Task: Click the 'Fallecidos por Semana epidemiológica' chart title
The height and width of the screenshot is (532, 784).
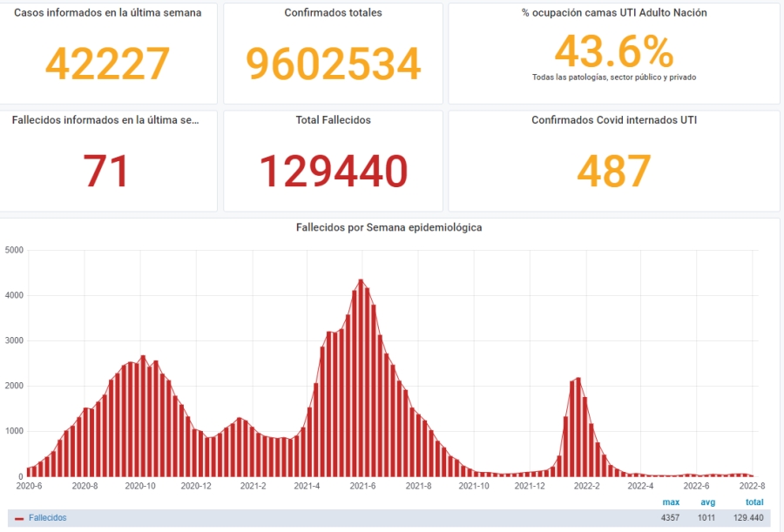Action: (389, 227)
